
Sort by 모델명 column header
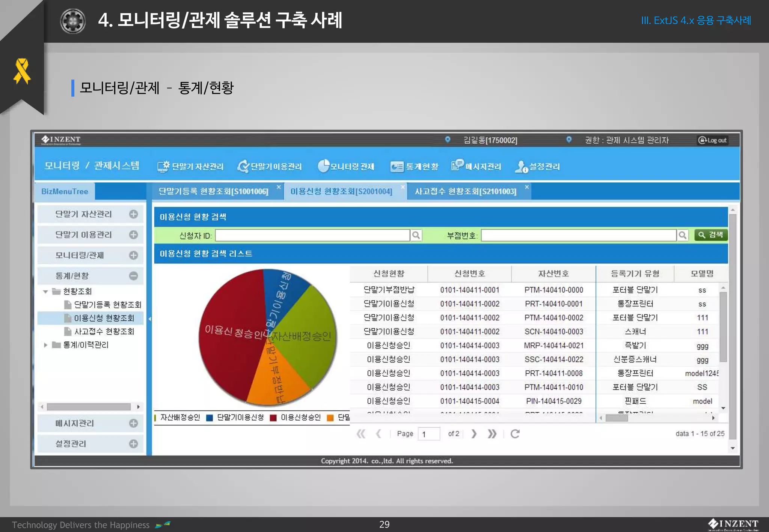[701, 274]
